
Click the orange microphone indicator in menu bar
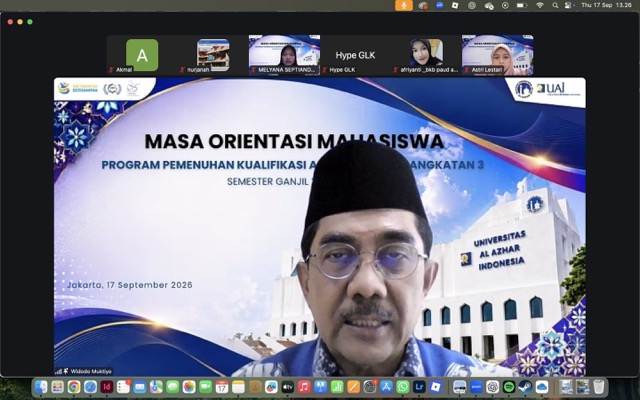tap(404, 5)
